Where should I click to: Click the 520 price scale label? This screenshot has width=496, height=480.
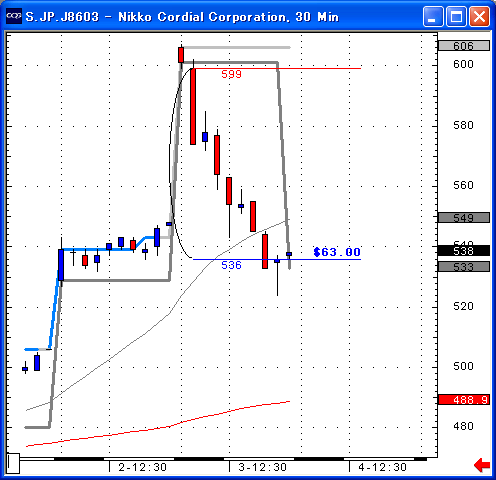463,306
